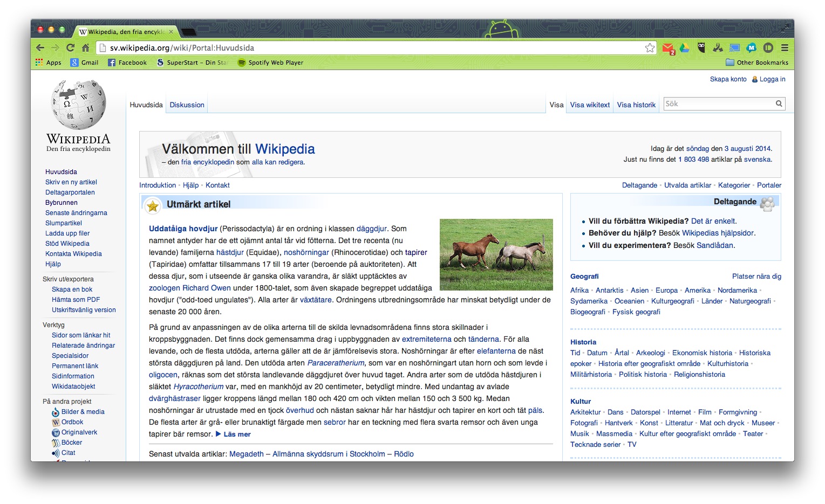Open horse photo thumbnail
Image resolution: width=825 pixels, height=504 pixels.
pyautogui.click(x=496, y=254)
